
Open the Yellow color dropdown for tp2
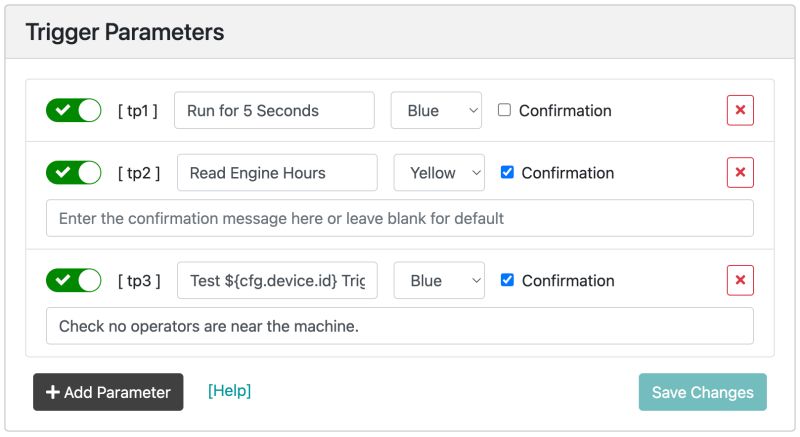[439, 173]
